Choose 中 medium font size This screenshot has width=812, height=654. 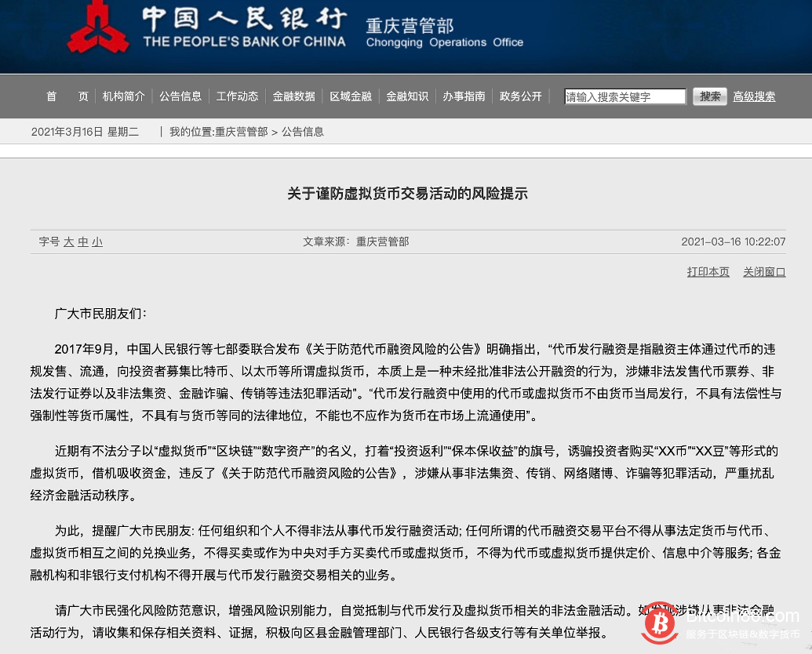(x=84, y=242)
